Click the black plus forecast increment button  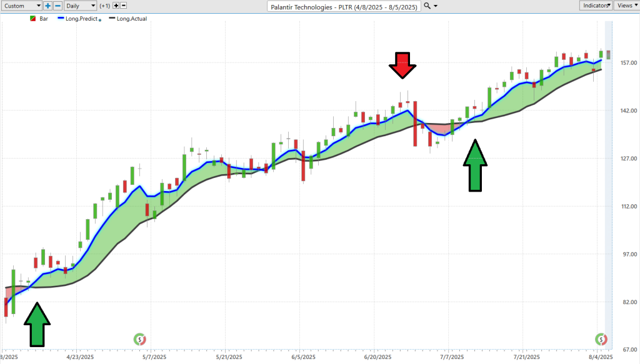tap(116, 6)
